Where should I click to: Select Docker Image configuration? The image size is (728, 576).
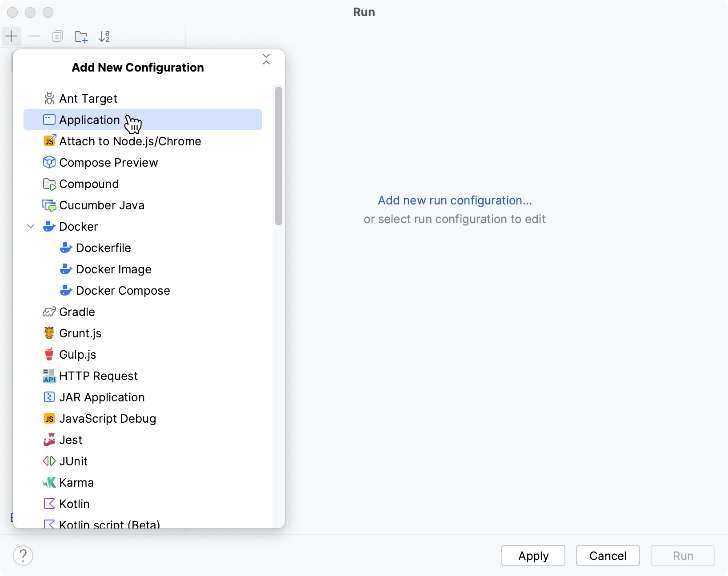pyautogui.click(x=143, y=269)
